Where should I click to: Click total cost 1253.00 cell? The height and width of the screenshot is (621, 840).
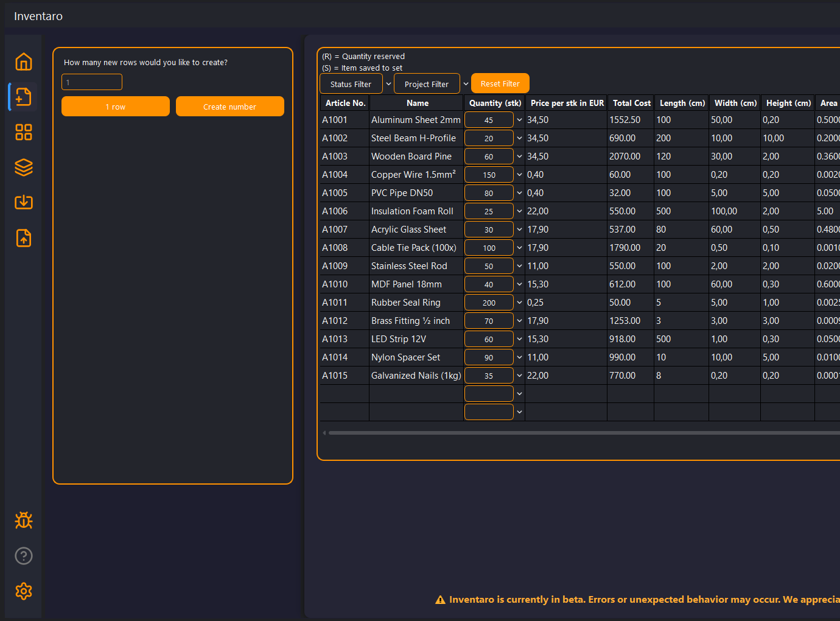coord(631,321)
